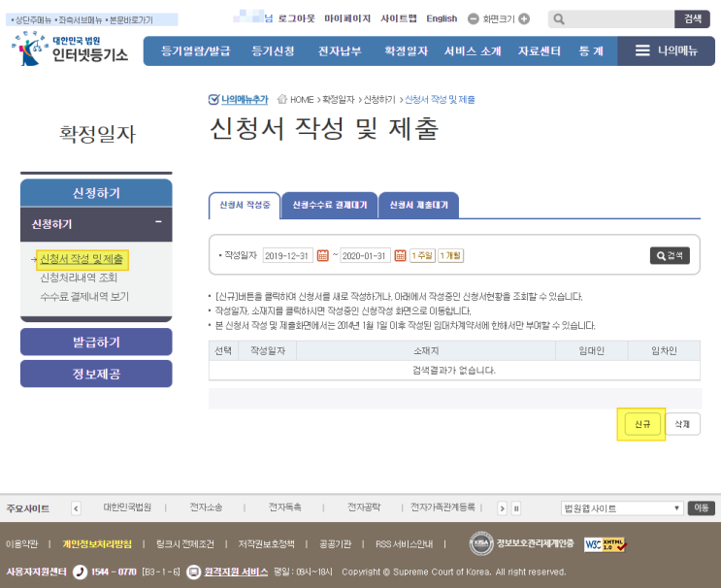Open the 통계 menu
Screen dimensions: 721x588
[x=591, y=51]
